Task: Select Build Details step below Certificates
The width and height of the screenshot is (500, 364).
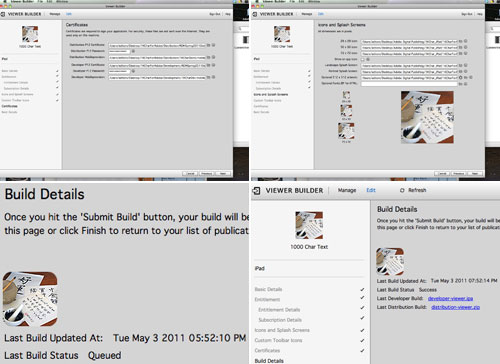Action: [x=269, y=361]
